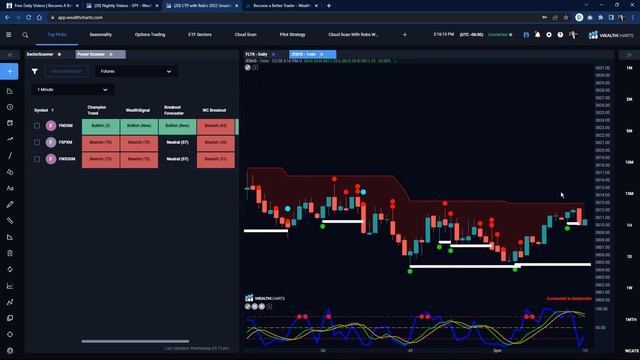Click the browser address bar URL
This screenshot has height=360, width=640.
coord(80,18)
